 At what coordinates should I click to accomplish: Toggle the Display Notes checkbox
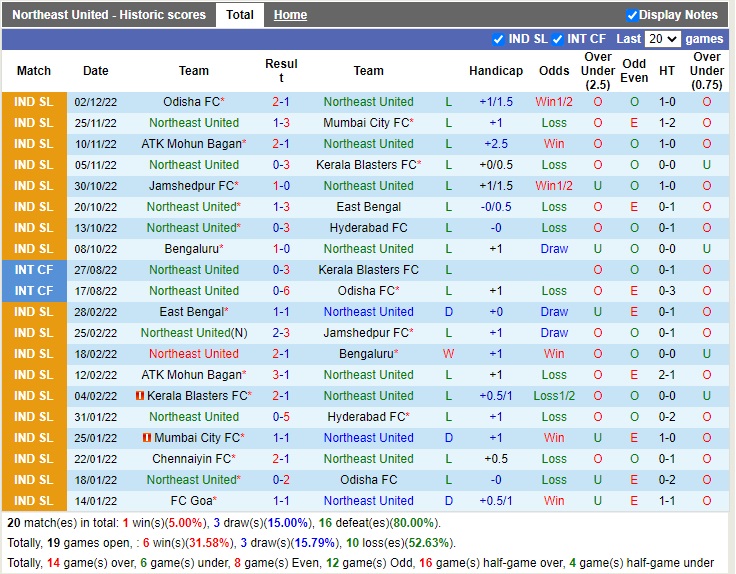632,15
